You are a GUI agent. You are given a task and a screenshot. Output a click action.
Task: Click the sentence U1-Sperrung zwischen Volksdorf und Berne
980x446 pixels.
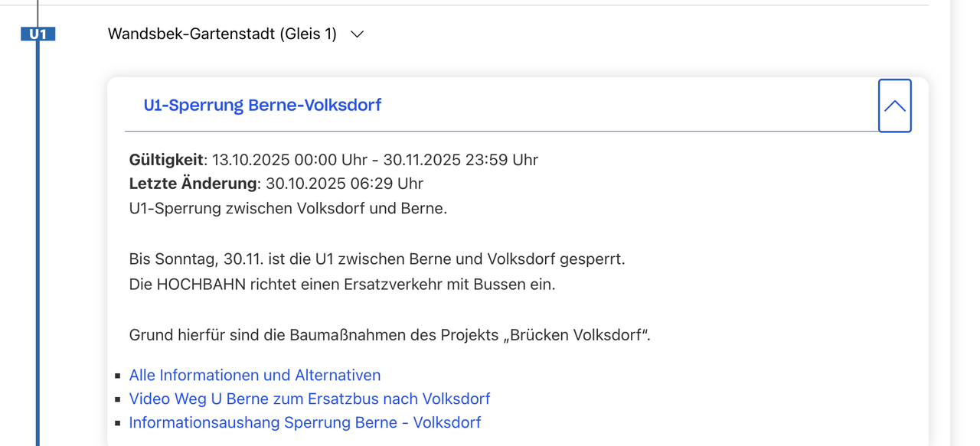(x=288, y=208)
